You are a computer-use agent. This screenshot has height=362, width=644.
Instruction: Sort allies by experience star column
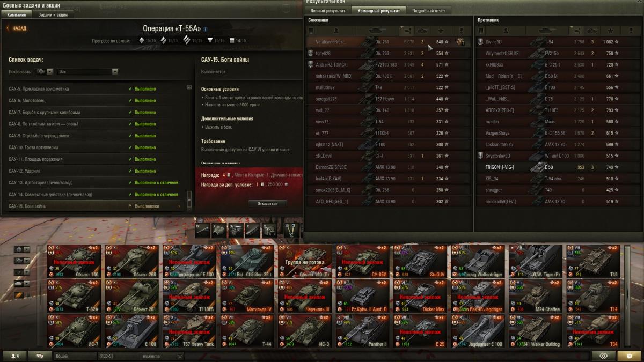[441, 30]
